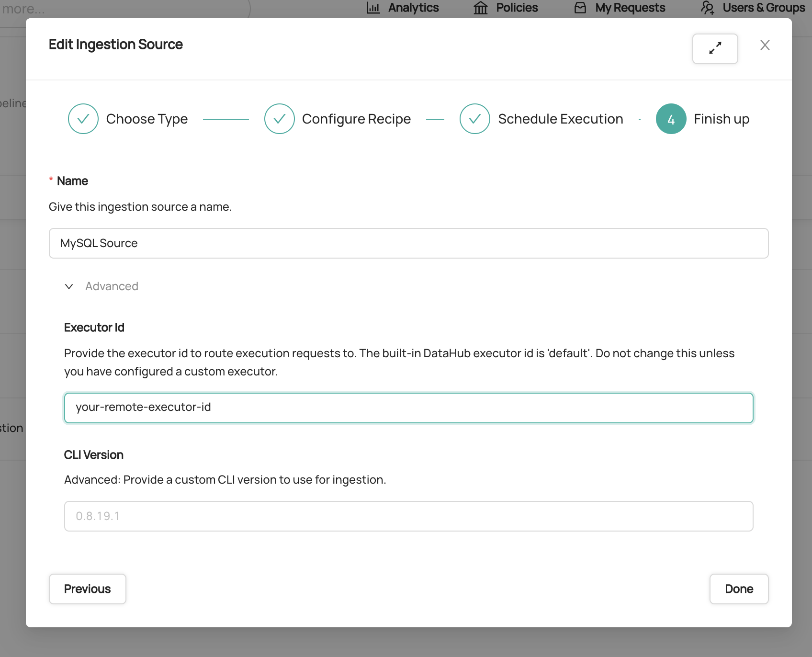Click the Executor Id heading text
The width and height of the screenshot is (812, 657).
pos(94,328)
